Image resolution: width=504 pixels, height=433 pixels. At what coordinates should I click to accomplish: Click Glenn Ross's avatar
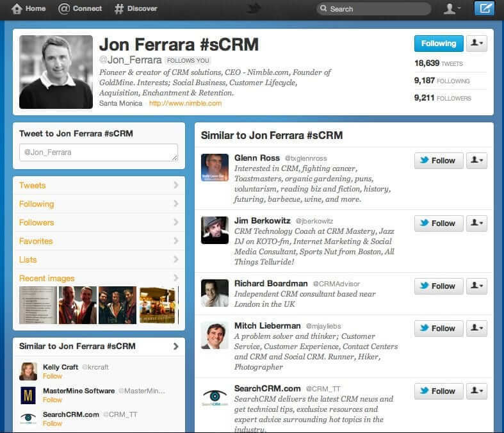click(x=215, y=167)
